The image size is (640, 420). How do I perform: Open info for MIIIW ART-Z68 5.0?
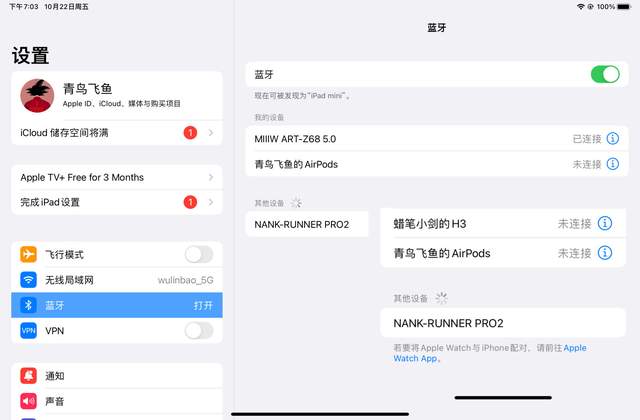coord(612,138)
